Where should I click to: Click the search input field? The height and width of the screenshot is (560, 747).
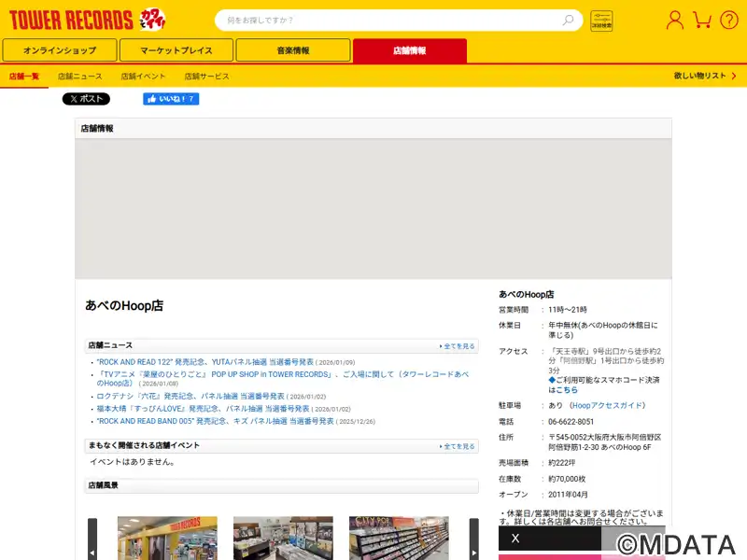click(392, 20)
